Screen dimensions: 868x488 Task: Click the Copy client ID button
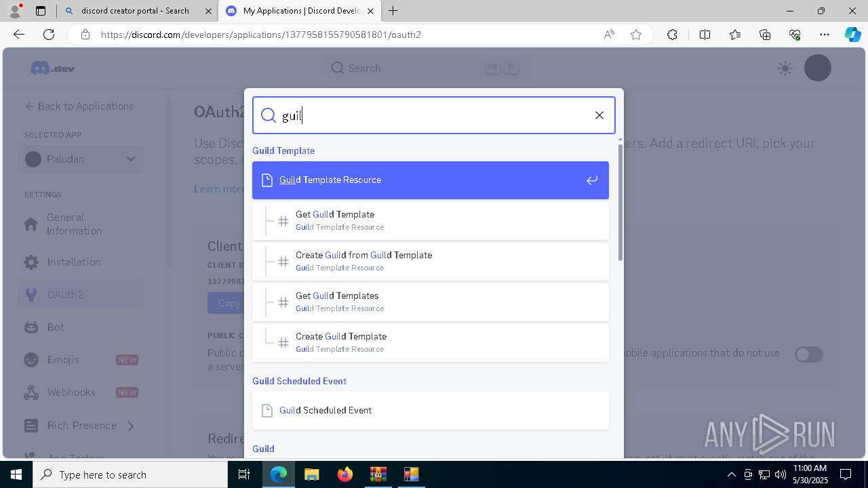tap(226, 303)
